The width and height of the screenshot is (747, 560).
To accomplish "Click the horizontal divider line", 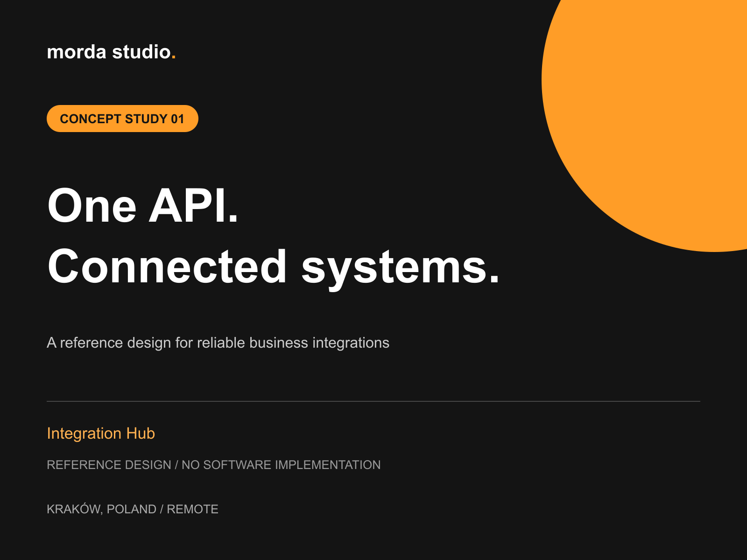I will pos(373,401).
